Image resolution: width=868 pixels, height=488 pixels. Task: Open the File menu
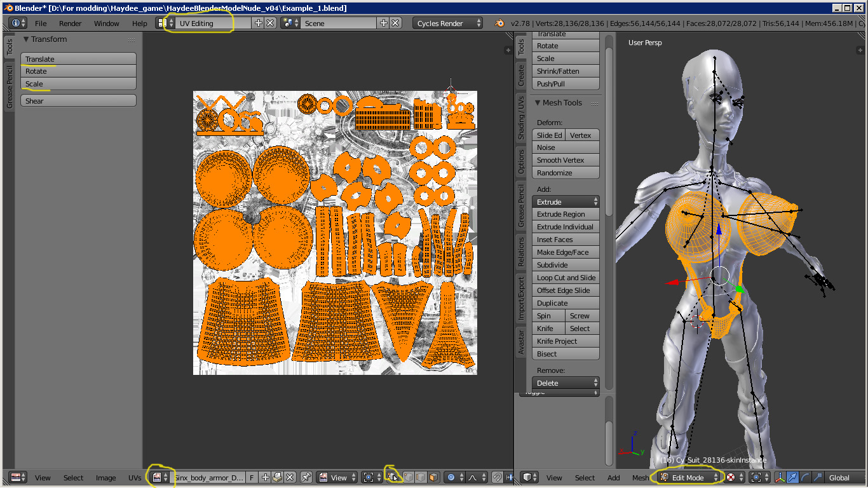pyautogui.click(x=41, y=24)
